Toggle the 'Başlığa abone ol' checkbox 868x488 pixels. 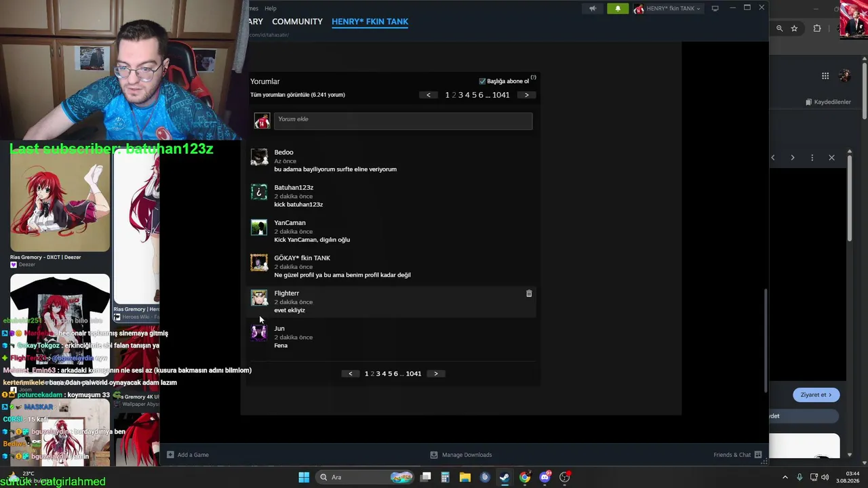coord(482,81)
